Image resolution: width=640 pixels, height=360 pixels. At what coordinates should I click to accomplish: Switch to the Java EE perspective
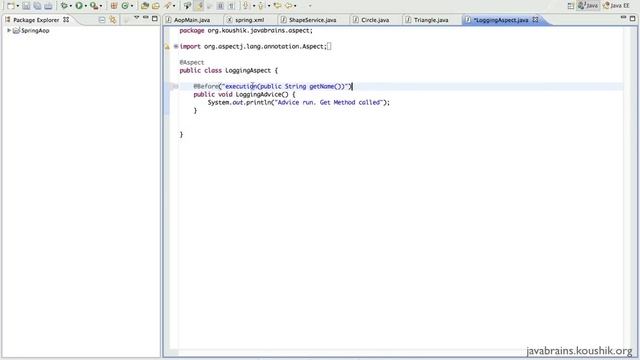(616, 6)
